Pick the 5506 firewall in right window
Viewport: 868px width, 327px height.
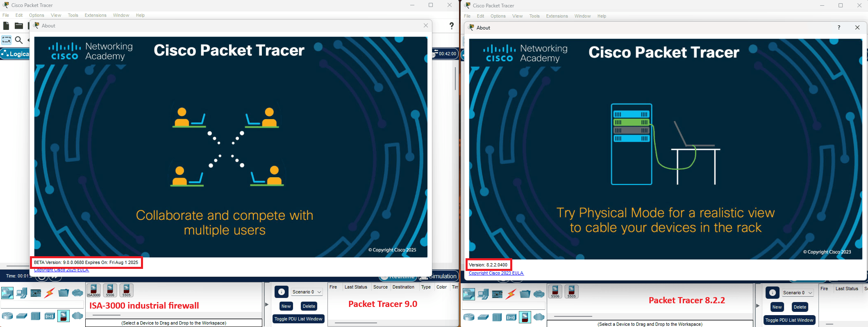tap(555, 291)
